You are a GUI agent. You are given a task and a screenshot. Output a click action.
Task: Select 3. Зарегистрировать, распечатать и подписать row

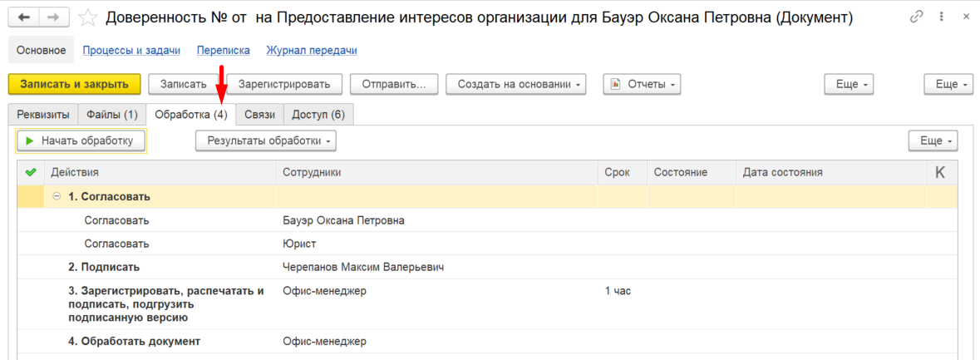pos(487,304)
